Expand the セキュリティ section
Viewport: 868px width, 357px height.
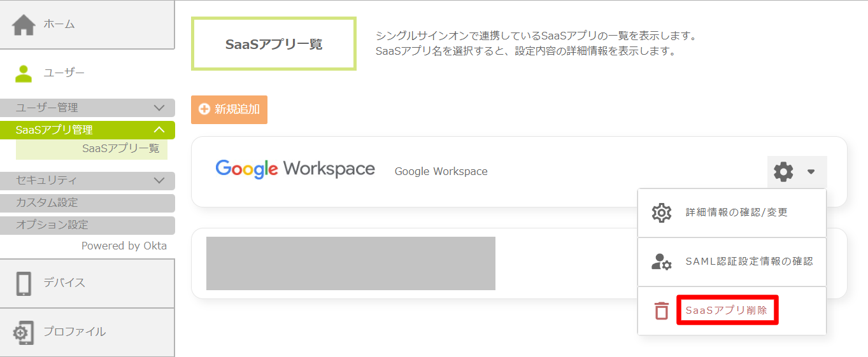(159, 181)
